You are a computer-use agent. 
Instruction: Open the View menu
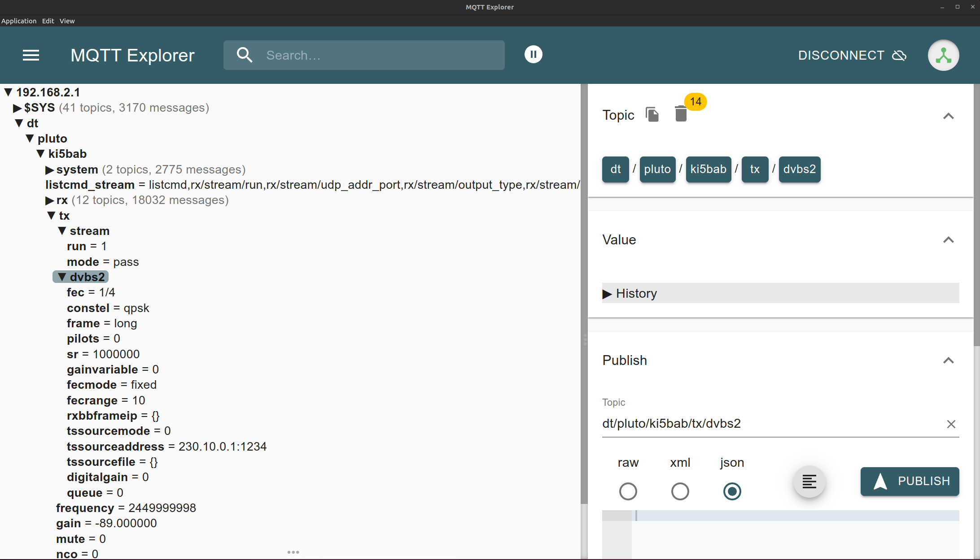point(67,21)
